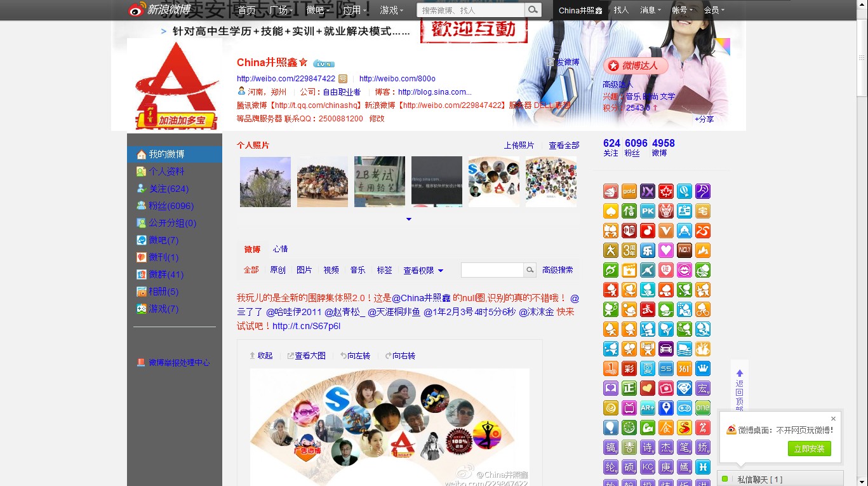Open 私信聊天 [1] chat bar

click(780, 479)
